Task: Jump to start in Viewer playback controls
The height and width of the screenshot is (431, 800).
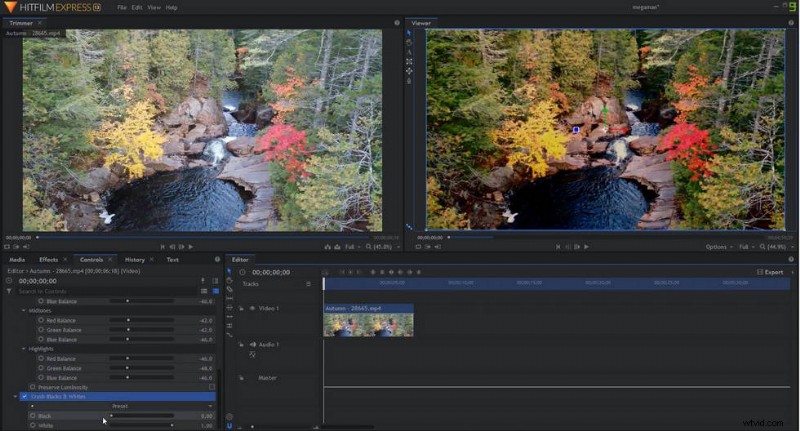Action: [x=558, y=247]
